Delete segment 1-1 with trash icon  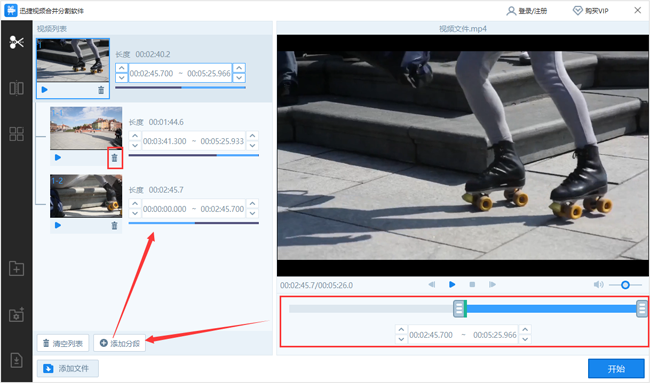[114, 158]
